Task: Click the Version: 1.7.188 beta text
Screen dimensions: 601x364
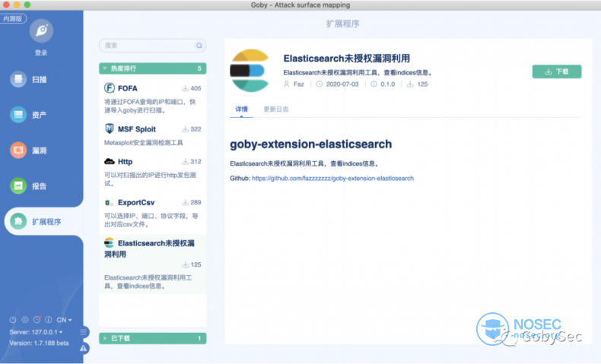Action: pyautogui.click(x=39, y=343)
